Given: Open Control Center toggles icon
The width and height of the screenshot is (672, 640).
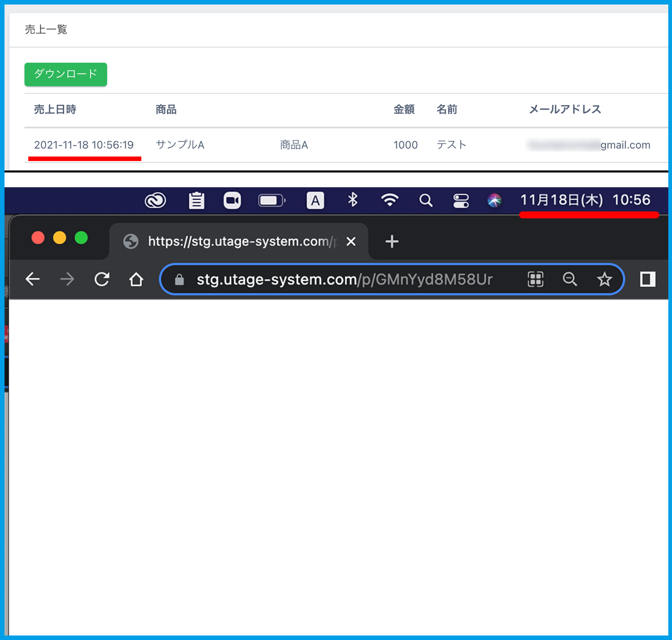Looking at the screenshot, I should click(x=461, y=201).
